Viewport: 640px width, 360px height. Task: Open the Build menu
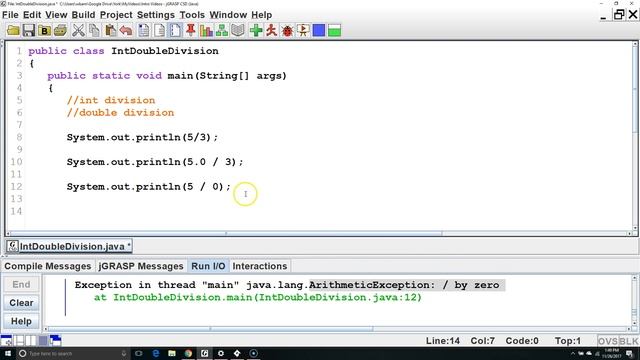(x=83, y=15)
